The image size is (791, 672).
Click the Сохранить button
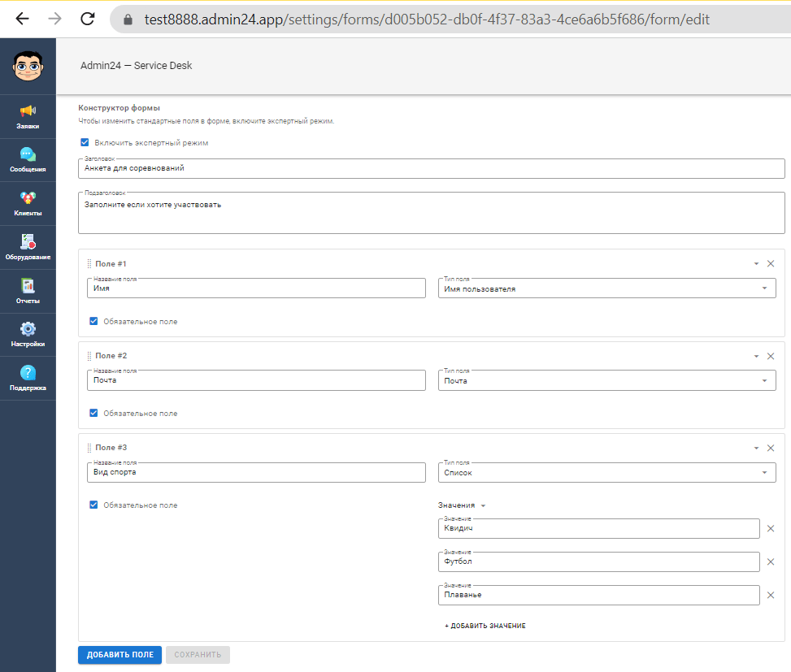pos(198,655)
